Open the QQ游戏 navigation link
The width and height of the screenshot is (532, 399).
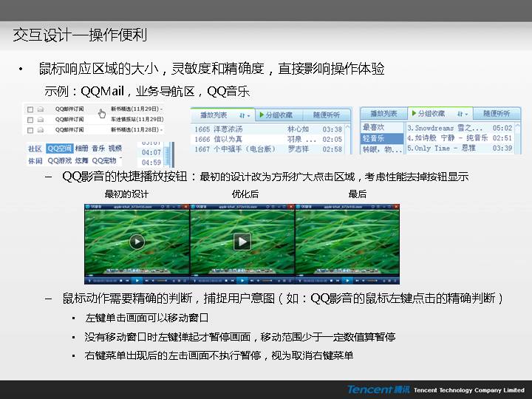59,160
